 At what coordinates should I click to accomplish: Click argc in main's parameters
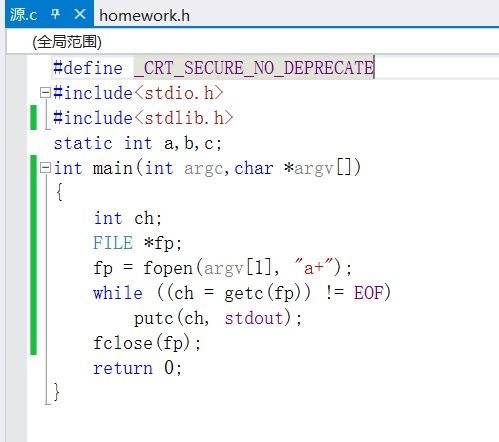pos(203,169)
